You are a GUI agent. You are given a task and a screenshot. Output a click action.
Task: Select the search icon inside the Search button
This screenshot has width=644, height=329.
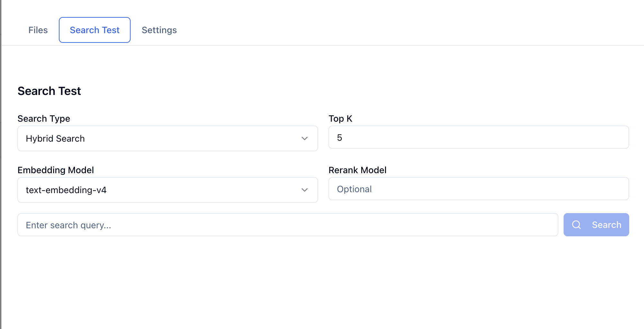click(576, 225)
